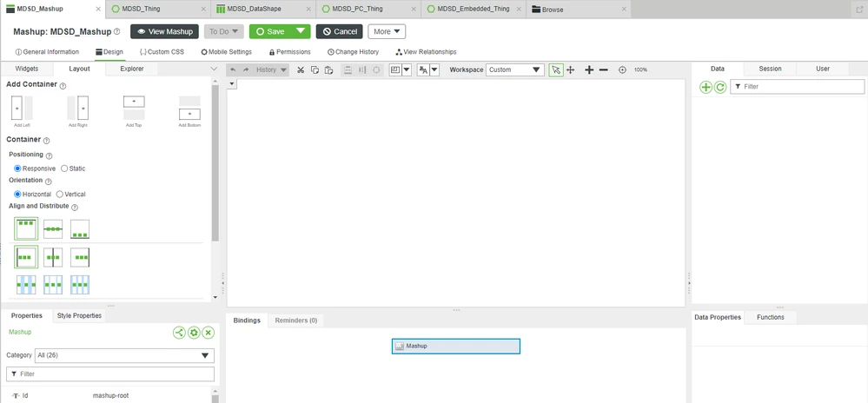Choose vertical center align icon
Image resolution: width=868 pixels, height=403 pixels.
coord(53,228)
